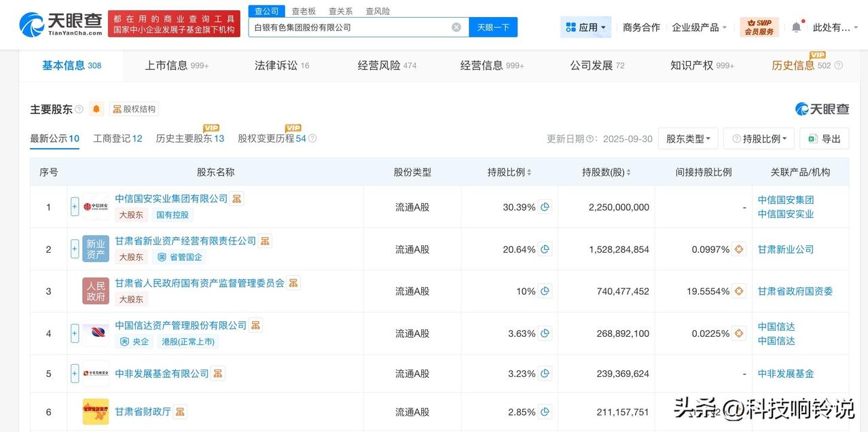Switch to the 经营风险 474 tab
Screen dimensions: 868x432
coord(387,65)
